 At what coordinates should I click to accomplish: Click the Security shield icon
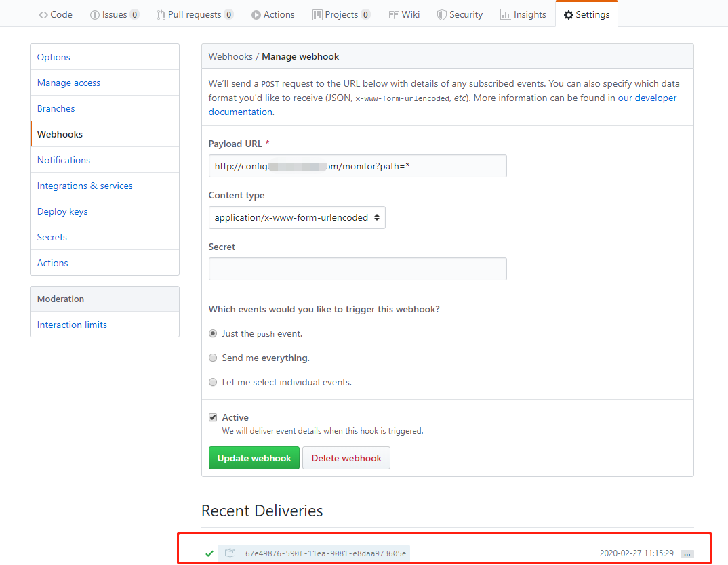pyautogui.click(x=441, y=15)
